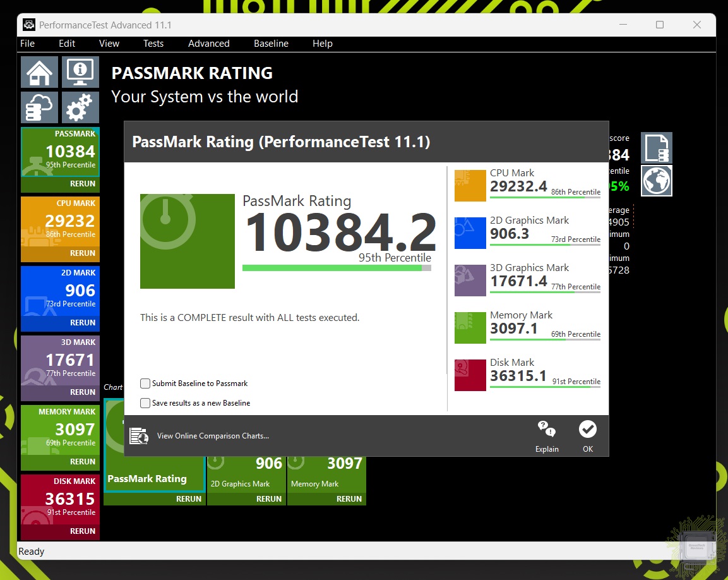Rerun under the 2D Graphics Mark bottom tile
The height and width of the screenshot is (580, 728).
click(269, 498)
